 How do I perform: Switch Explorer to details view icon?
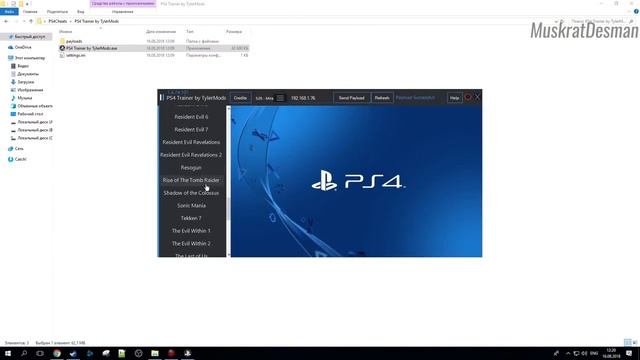point(627,342)
